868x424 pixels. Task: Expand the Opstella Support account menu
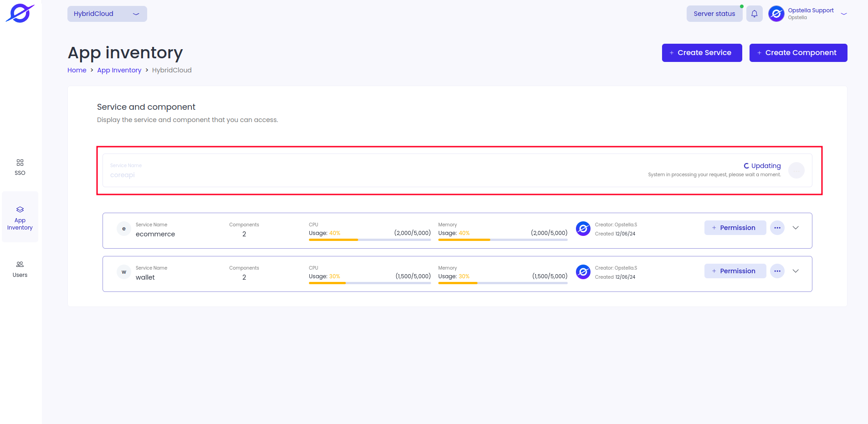click(844, 14)
